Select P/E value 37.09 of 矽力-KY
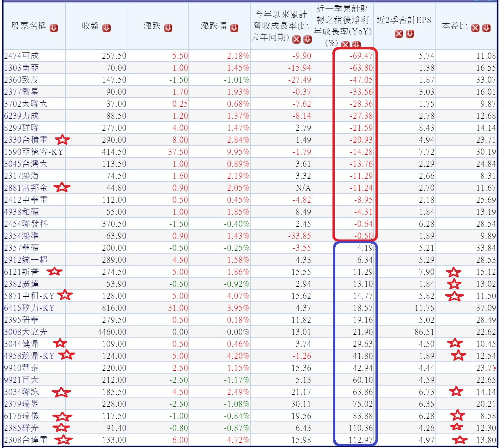 [486, 308]
